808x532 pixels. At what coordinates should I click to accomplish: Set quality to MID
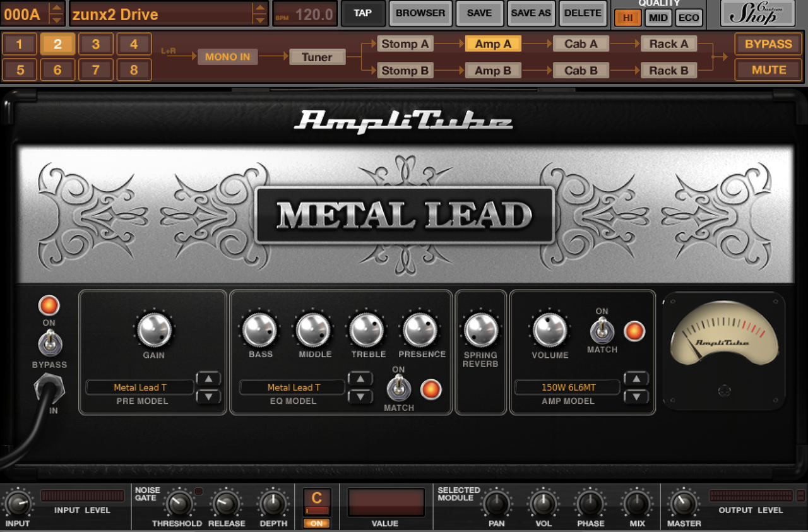click(x=658, y=18)
